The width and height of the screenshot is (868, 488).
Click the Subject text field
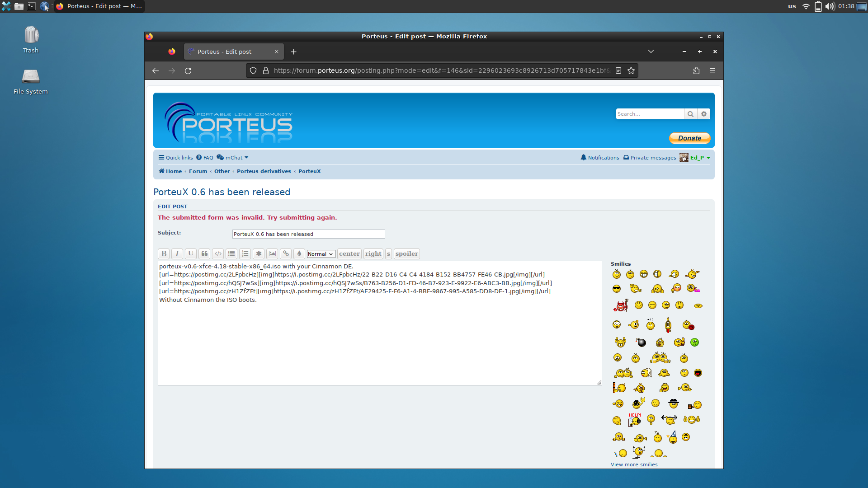(308, 234)
